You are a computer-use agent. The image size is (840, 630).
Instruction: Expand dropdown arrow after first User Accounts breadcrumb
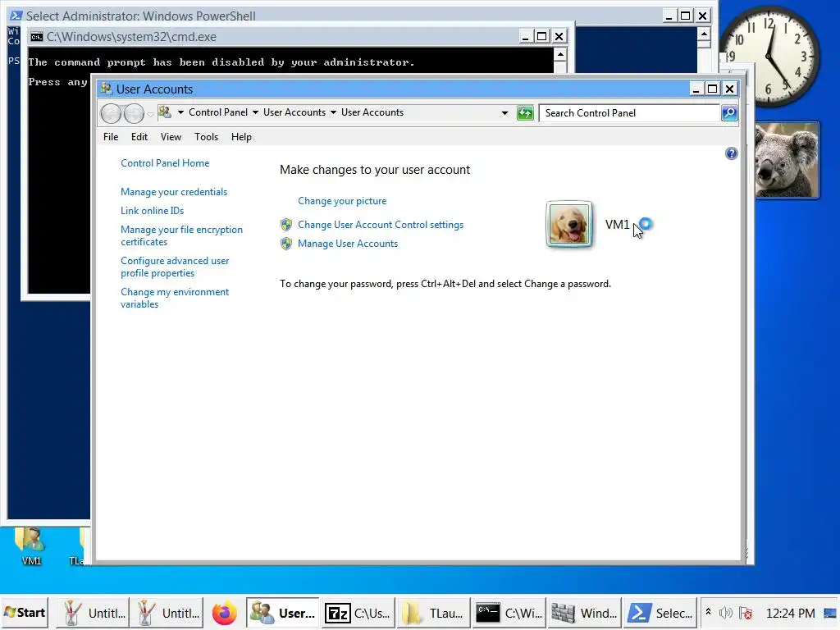(333, 112)
